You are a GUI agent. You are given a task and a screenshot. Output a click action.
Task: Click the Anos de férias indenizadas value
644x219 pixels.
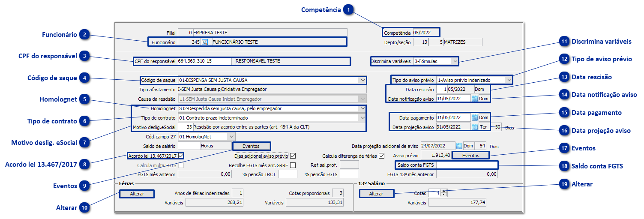237,193
